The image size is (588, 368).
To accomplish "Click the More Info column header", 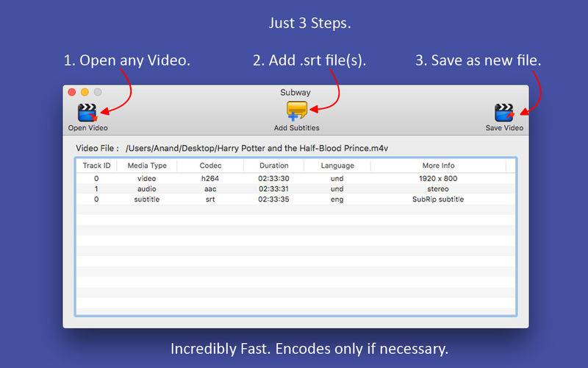I will click(x=438, y=166).
